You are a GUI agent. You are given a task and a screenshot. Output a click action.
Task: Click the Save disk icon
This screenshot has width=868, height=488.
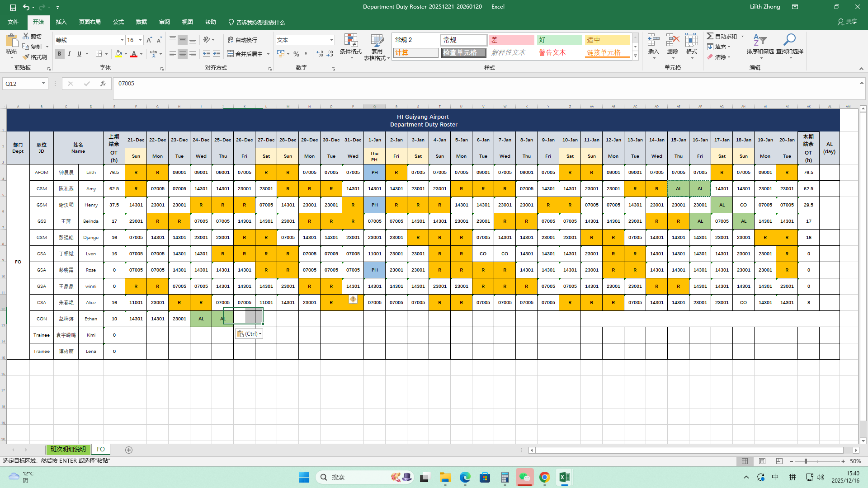pyautogui.click(x=13, y=7)
